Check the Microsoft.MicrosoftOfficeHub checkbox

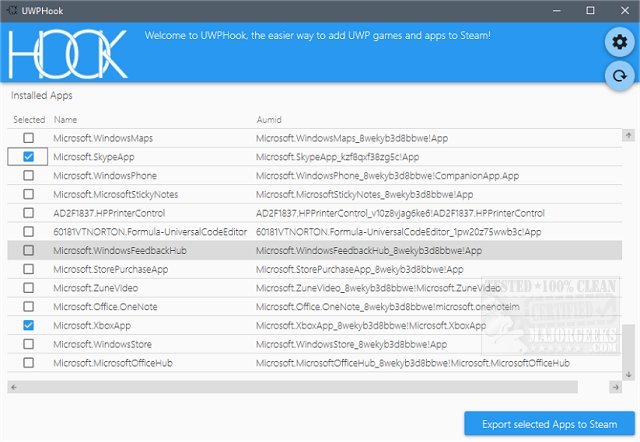click(28, 363)
